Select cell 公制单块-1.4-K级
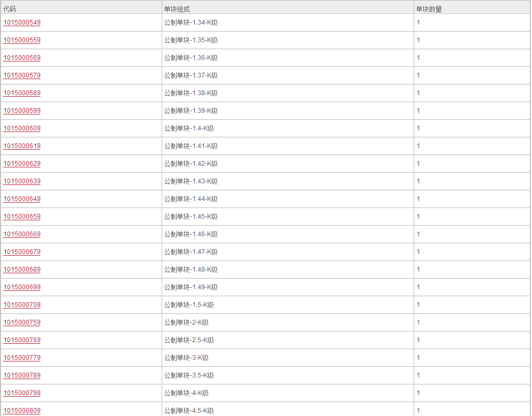 pyautogui.click(x=288, y=128)
